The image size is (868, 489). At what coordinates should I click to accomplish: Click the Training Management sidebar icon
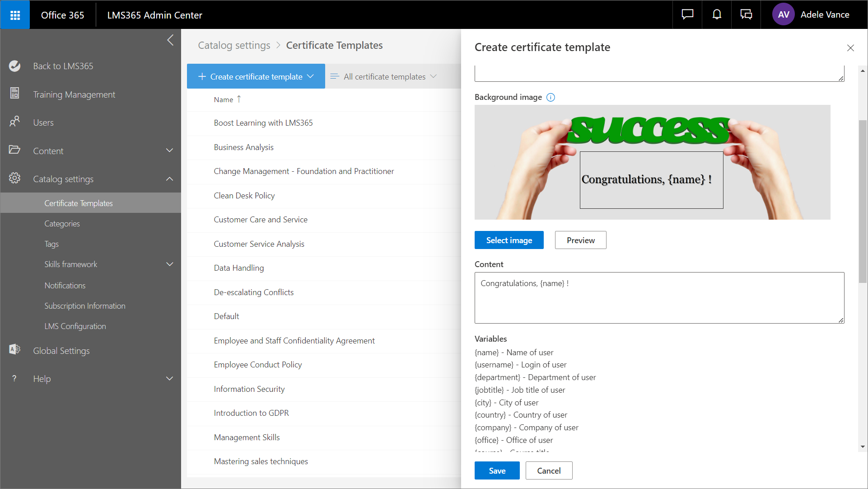click(x=14, y=94)
